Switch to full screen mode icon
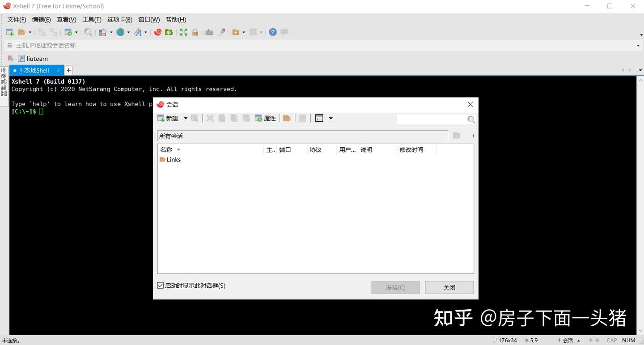644x345 pixels. click(x=183, y=32)
